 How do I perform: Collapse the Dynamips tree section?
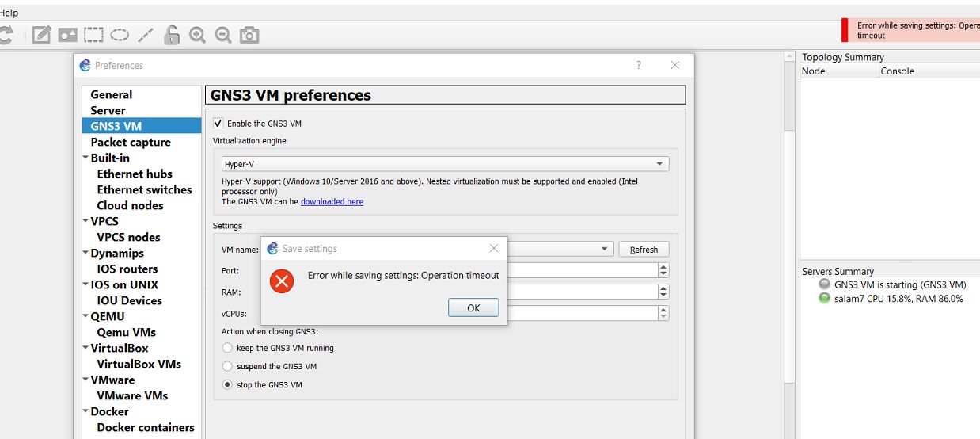tap(85, 253)
